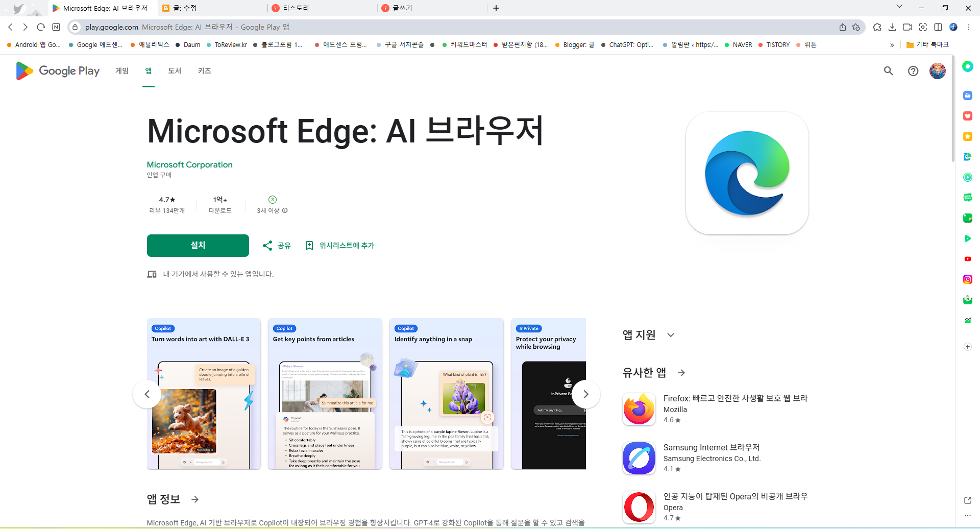The height and width of the screenshot is (529, 980).
Task: Click 위시리스트에 추가 button
Action: pos(340,246)
